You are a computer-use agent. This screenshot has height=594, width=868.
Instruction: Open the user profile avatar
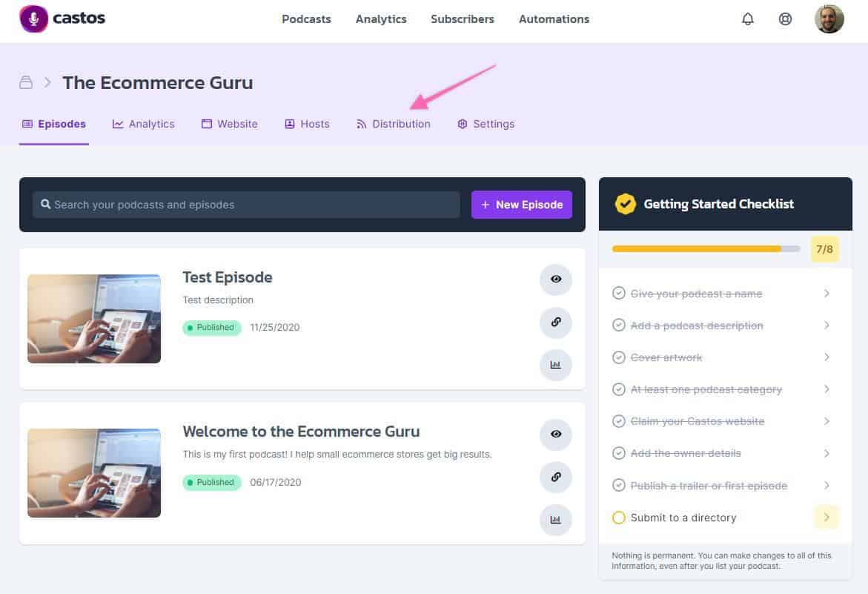[829, 19]
